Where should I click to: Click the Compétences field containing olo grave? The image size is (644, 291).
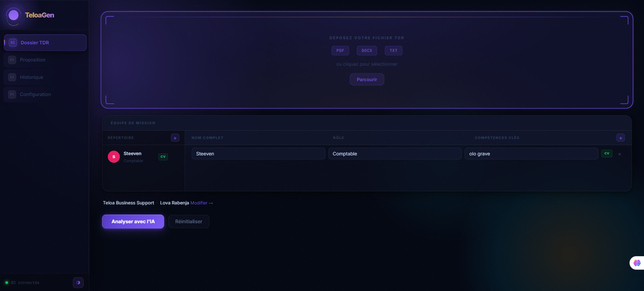tap(531, 154)
